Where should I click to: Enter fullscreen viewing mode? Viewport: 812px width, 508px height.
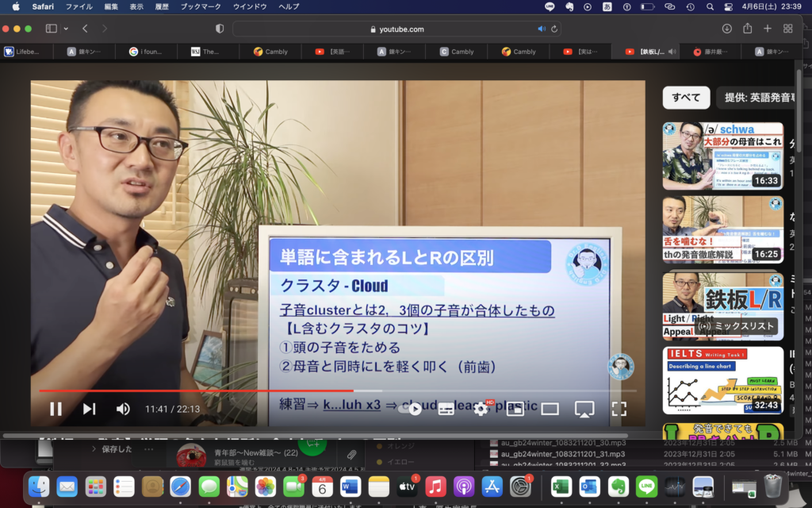[x=619, y=409]
